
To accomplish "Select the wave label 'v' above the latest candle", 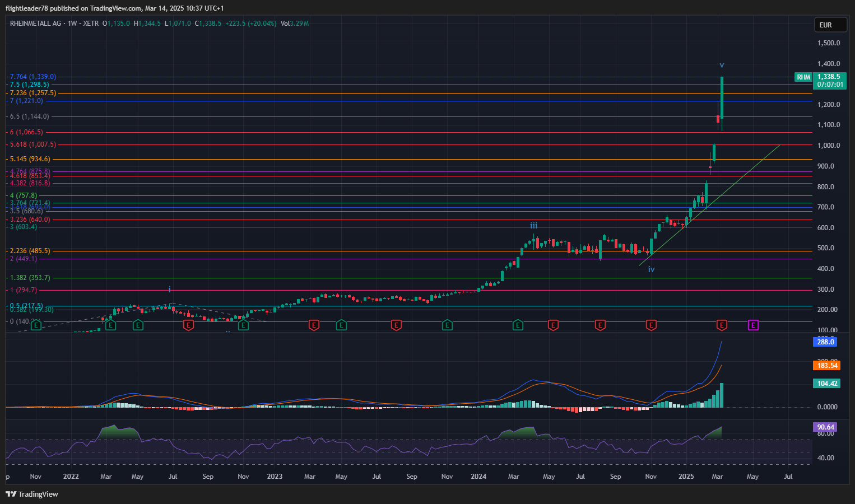I will click(722, 66).
